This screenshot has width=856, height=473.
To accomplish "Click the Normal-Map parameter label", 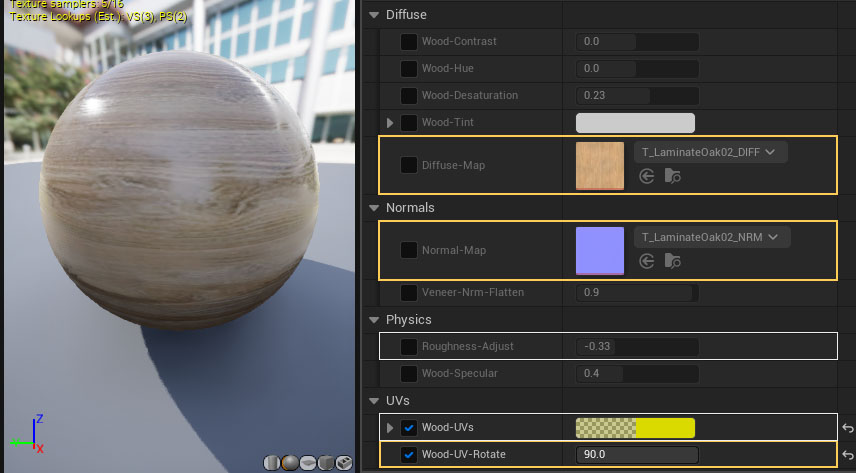I will click(x=454, y=250).
